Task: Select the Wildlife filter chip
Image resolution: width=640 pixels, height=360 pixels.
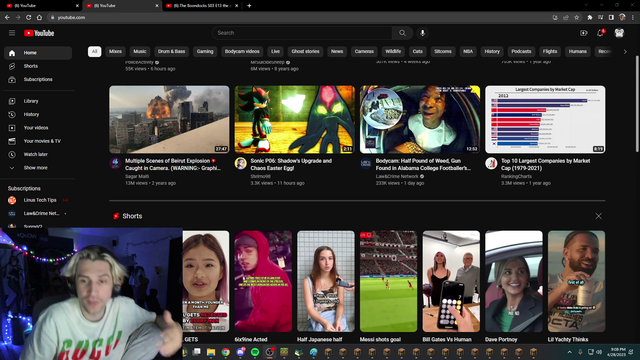Action: point(393,51)
